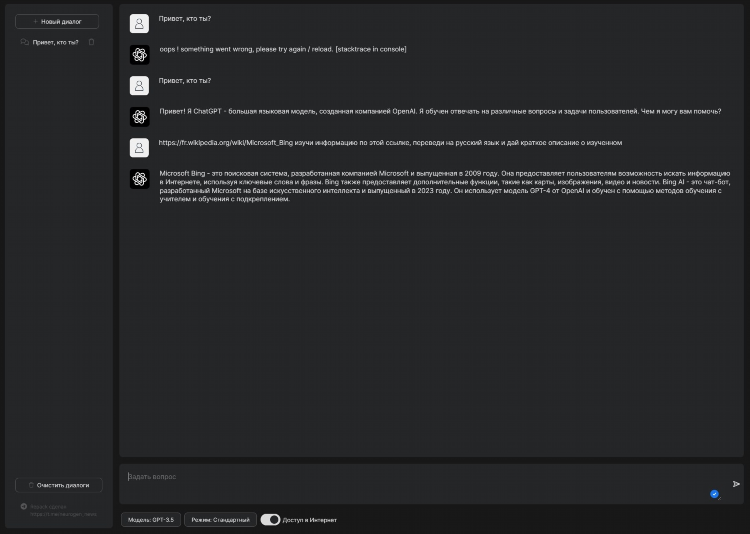Click the ChatGPT logo next to Microsoft Bing answer
The height and width of the screenshot is (534, 750).
pyautogui.click(x=140, y=179)
